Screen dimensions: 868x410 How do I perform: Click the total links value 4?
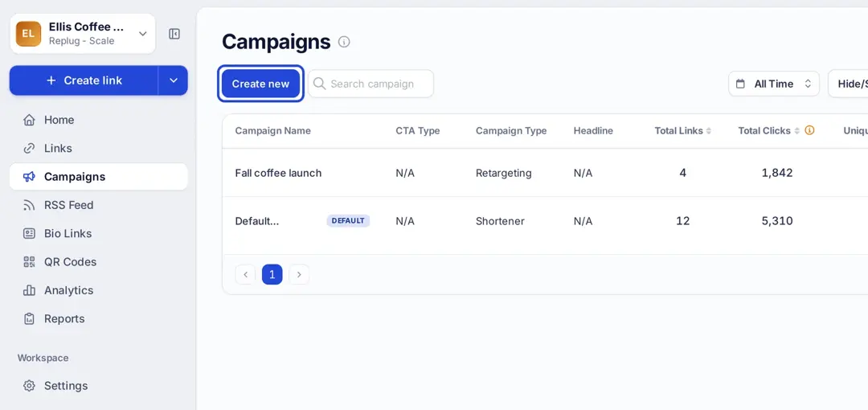pos(683,173)
